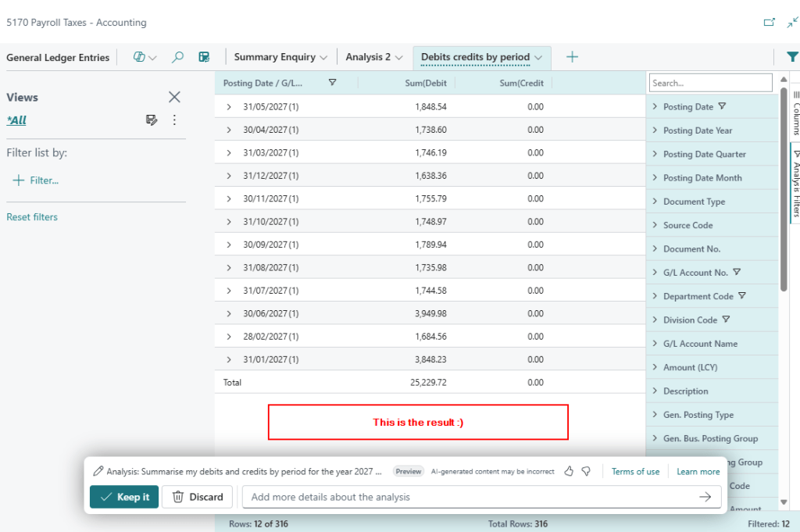The height and width of the screenshot is (532, 800).
Task: Open the Columns side panel tab
Action: click(x=795, y=113)
